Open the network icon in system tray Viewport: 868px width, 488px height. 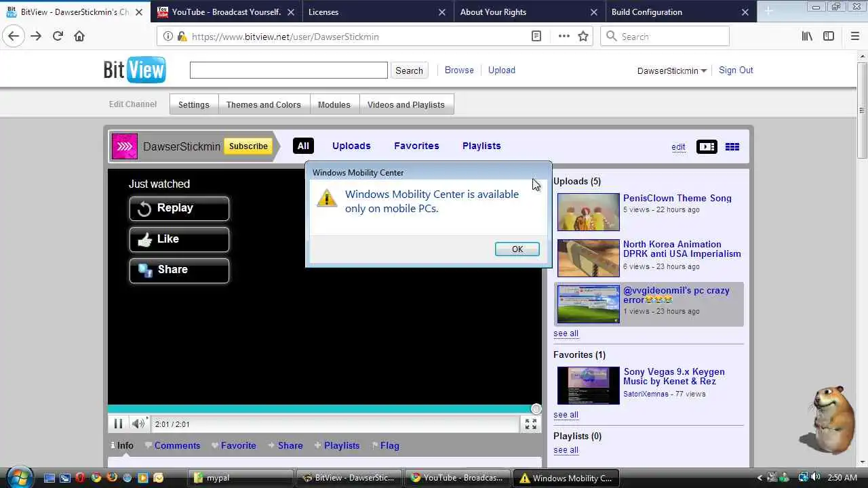pyautogui.click(x=803, y=477)
